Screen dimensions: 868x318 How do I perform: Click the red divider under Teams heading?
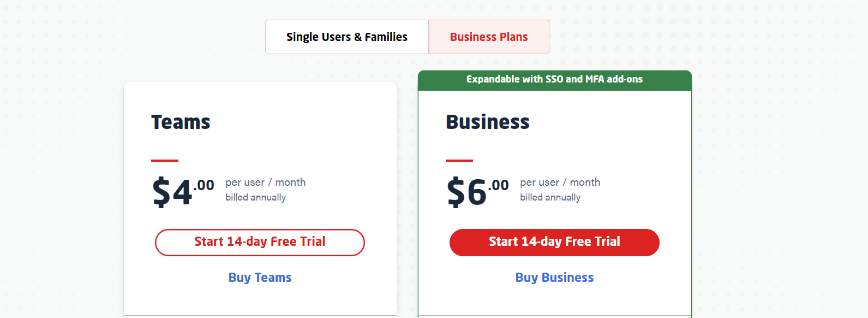[x=165, y=161]
